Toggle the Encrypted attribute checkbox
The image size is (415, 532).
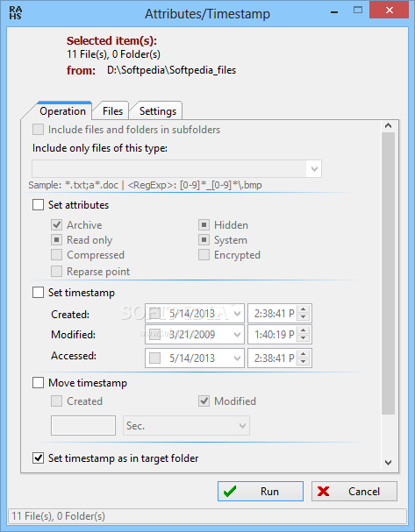coord(204,255)
